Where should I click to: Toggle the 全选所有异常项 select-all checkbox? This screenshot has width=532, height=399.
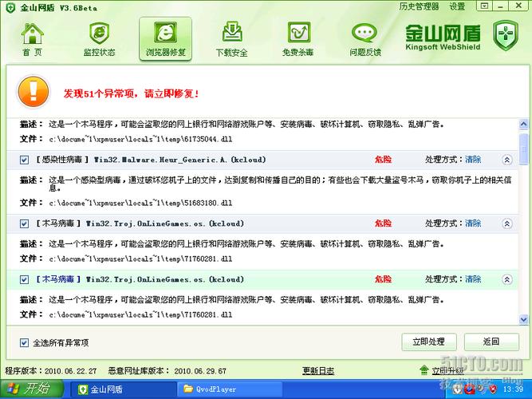(x=24, y=342)
